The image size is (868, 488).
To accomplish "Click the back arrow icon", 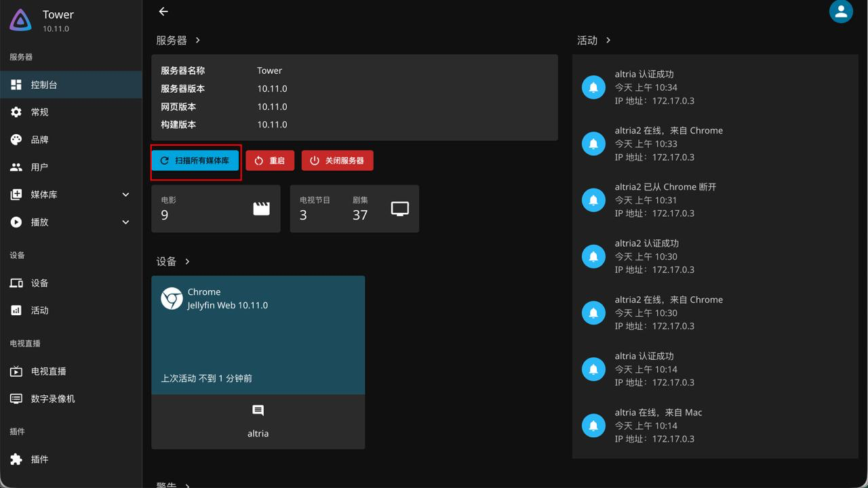I will (x=163, y=12).
